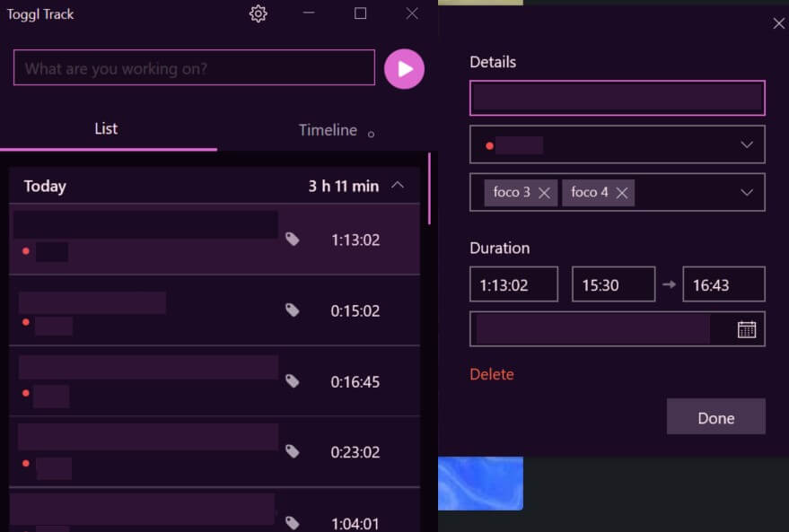
Task: Start timer with pink play button
Action: 404,69
